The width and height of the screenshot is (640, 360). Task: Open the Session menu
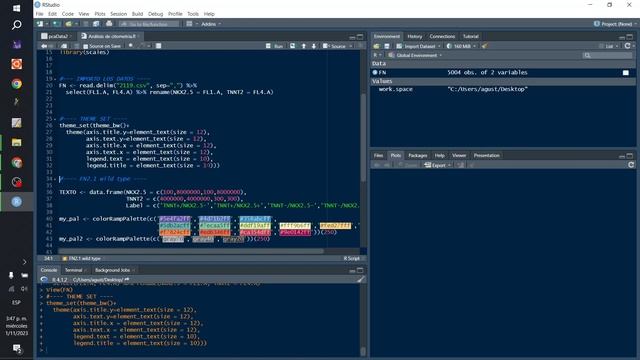point(118,14)
